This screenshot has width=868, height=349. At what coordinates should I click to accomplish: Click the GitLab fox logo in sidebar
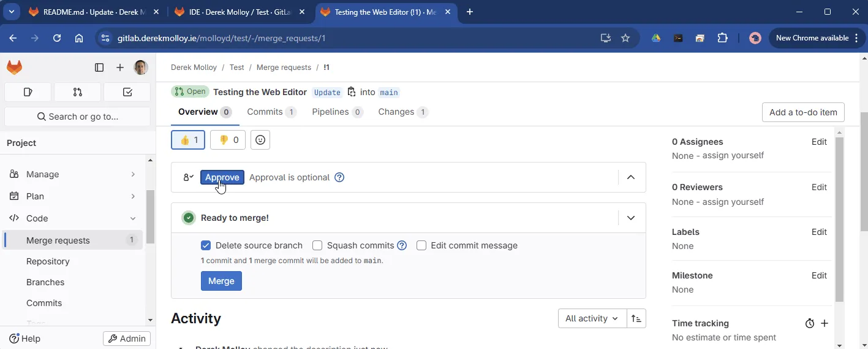click(14, 67)
